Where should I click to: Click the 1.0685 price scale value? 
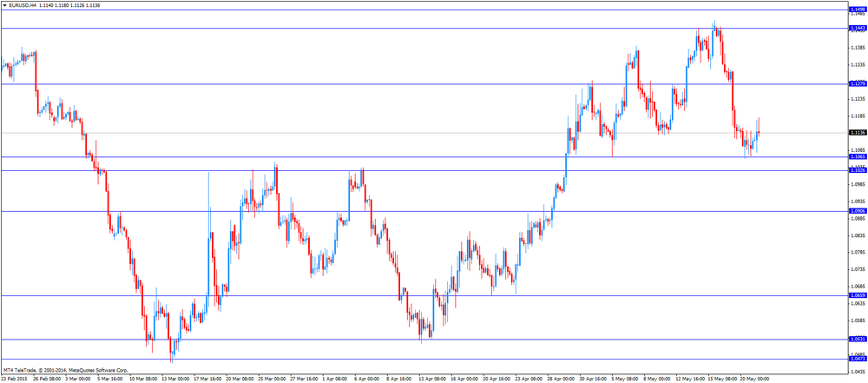point(858,287)
